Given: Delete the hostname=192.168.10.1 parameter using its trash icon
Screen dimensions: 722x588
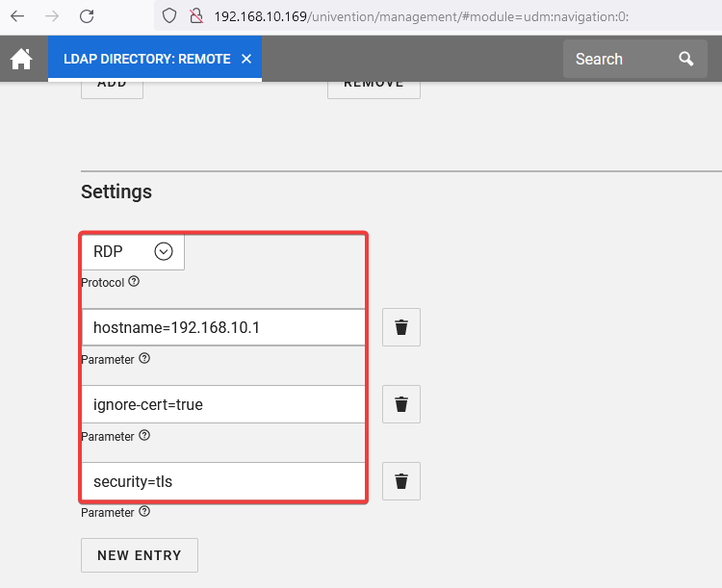Looking at the screenshot, I should 401,327.
